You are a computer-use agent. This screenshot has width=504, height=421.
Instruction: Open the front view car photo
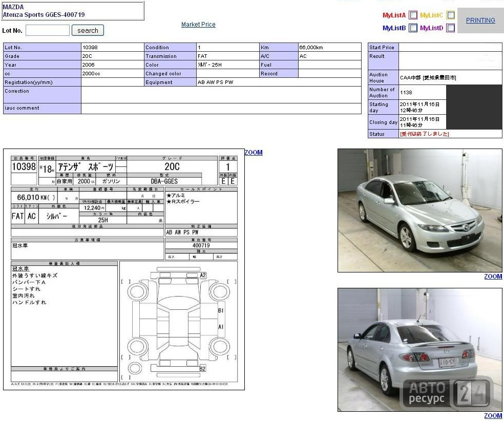420,210
